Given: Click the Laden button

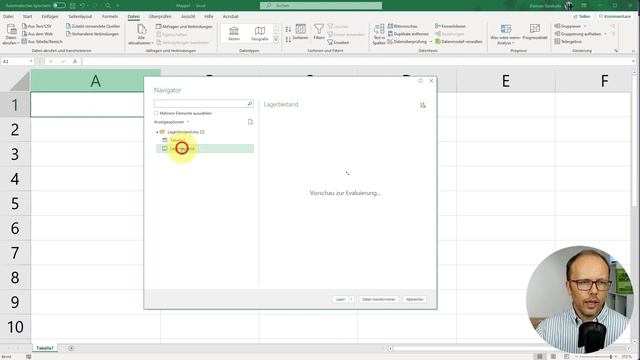Looking at the screenshot, I should coord(340,299).
